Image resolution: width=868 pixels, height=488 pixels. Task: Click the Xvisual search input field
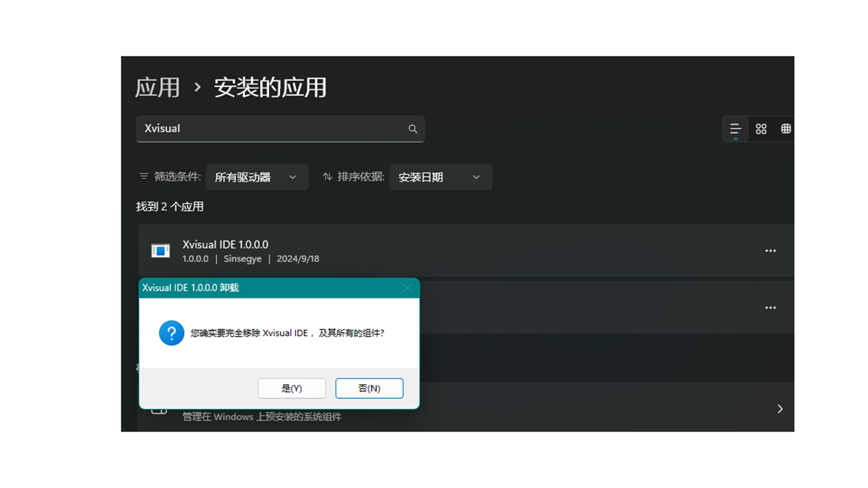click(x=280, y=129)
